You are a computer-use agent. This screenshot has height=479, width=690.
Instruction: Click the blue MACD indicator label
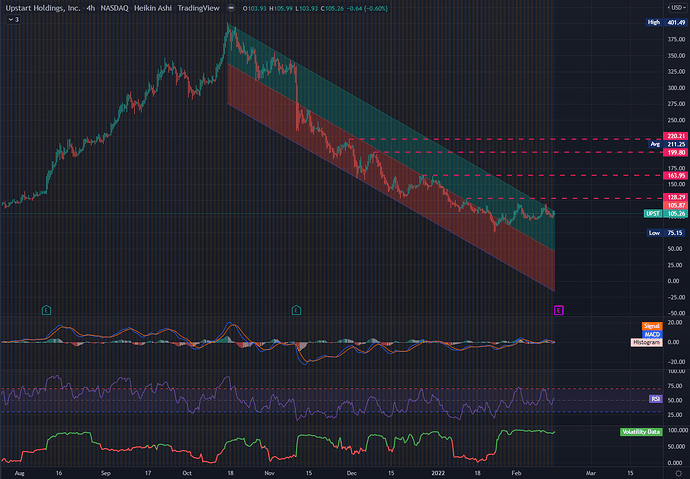tap(652, 334)
